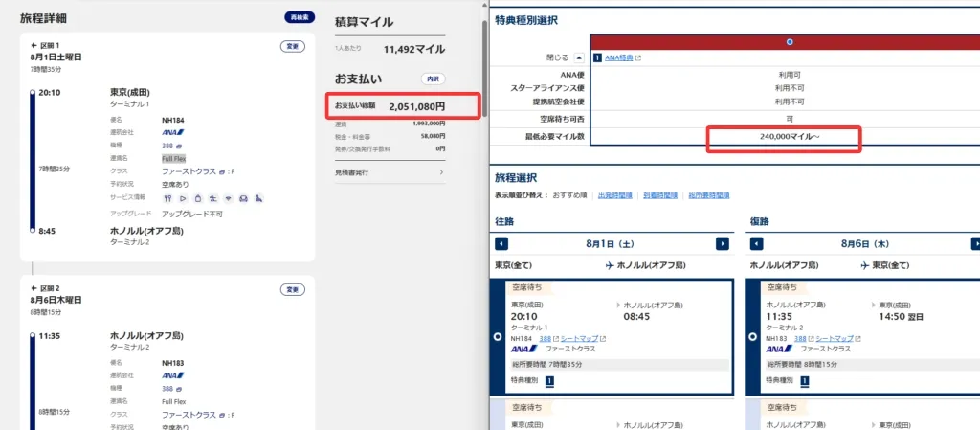The image size is (980, 430).
Task: Click info icon beside ファーストクラス in 区間 2
Action: point(222,415)
